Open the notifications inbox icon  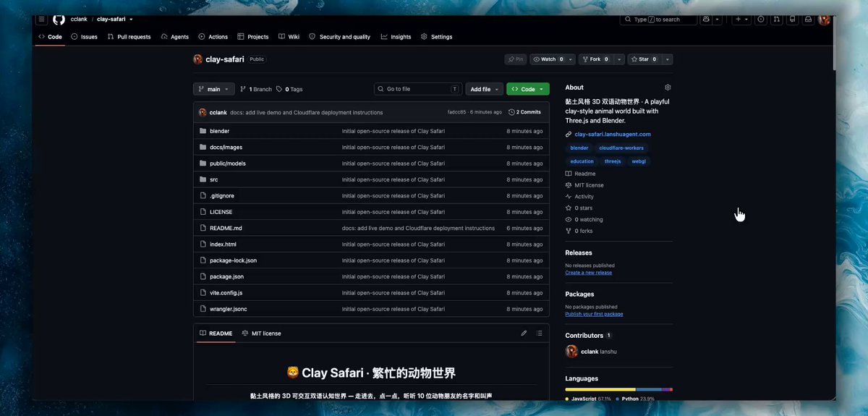(x=808, y=20)
